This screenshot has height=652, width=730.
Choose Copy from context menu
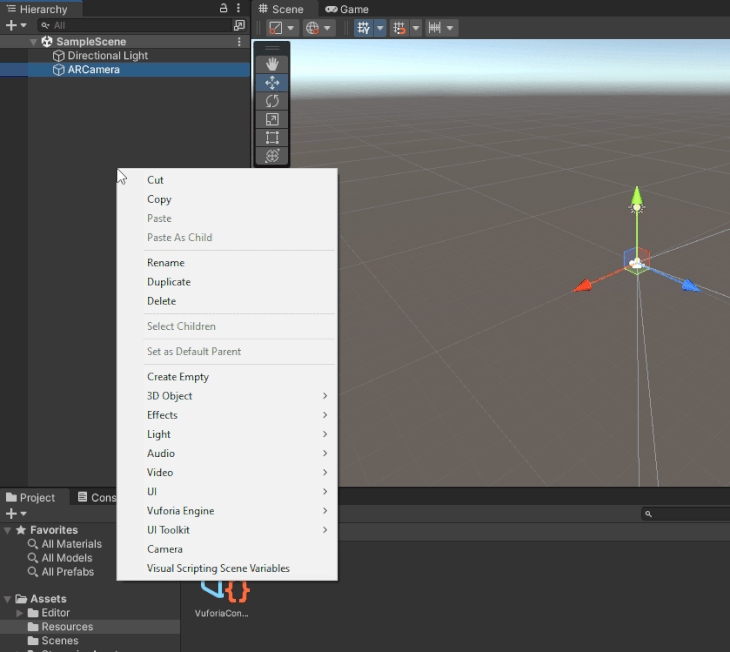click(x=227, y=199)
